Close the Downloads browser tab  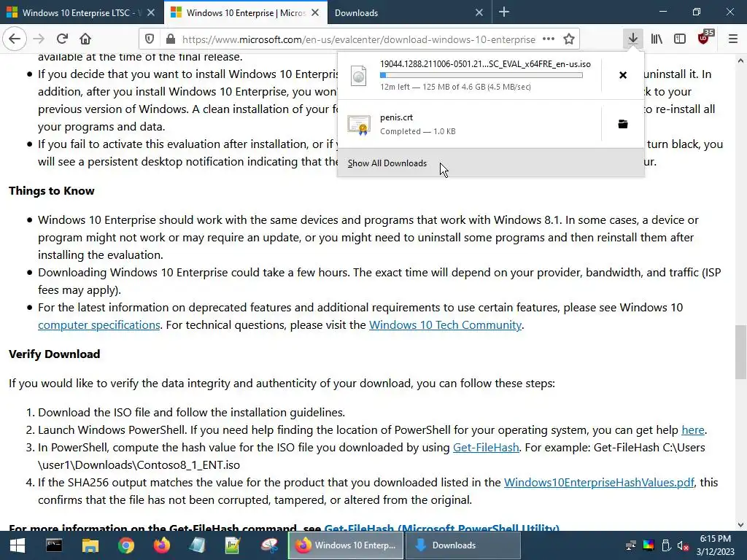pyautogui.click(x=479, y=13)
